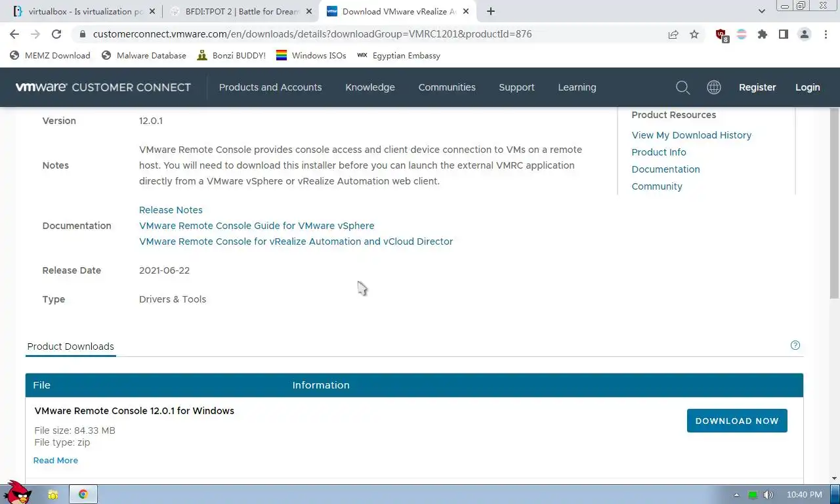Open the Extensions puzzle piece menu
The height and width of the screenshot is (504, 840).
pyautogui.click(x=763, y=34)
